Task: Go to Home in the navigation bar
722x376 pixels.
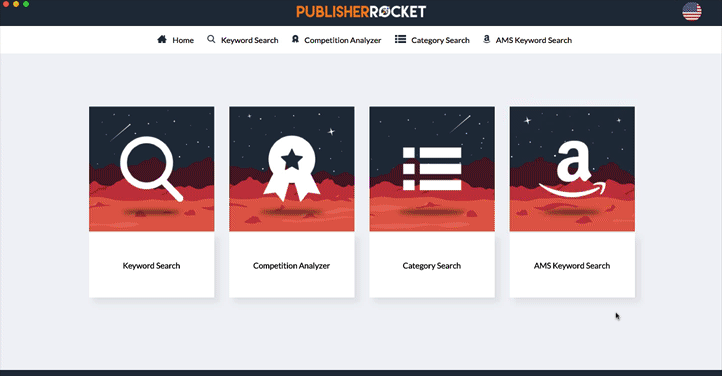Action: pyautogui.click(x=183, y=40)
